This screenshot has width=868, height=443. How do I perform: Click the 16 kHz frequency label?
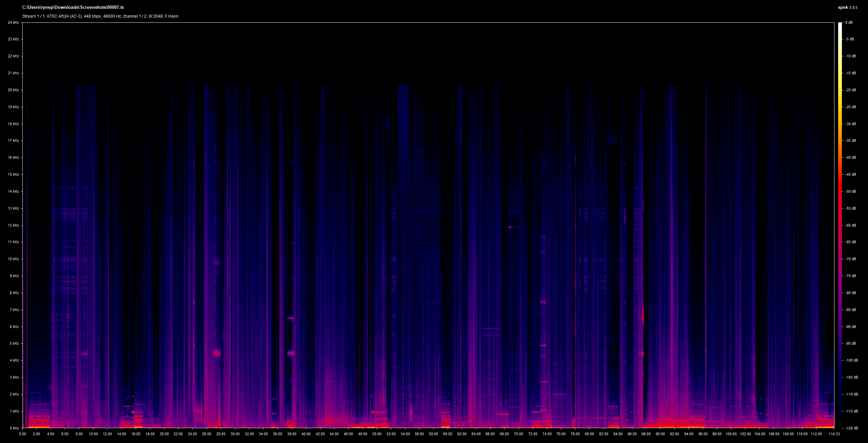tap(14, 157)
